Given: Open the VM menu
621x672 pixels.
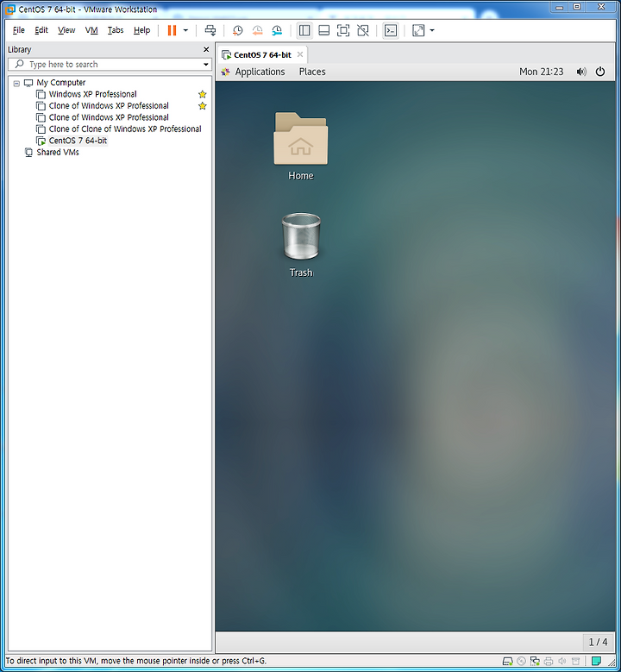Looking at the screenshot, I should click(91, 30).
